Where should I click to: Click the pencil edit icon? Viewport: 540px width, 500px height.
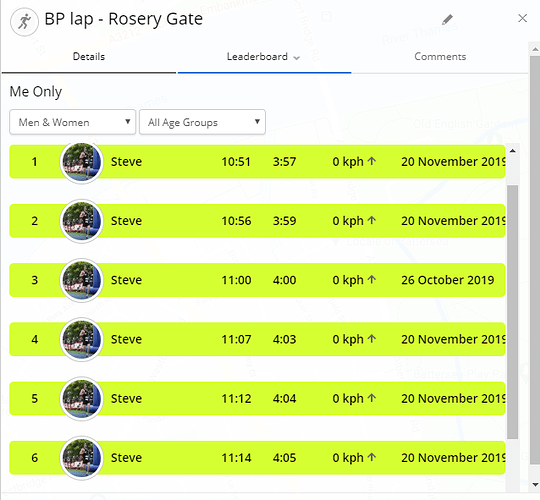[447, 20]
